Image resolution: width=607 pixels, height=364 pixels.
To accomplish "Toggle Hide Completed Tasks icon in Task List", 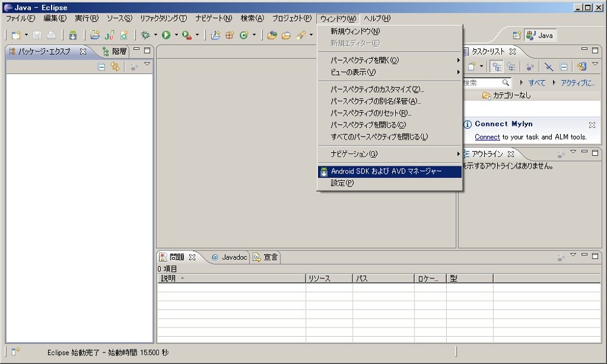I will (x=549, y=67).
